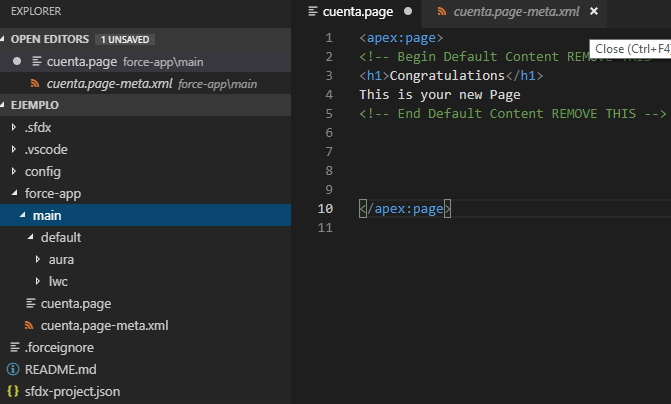Expand the aura folder
This screenshot has height=404, width=671.
click(x=38, y=260)
